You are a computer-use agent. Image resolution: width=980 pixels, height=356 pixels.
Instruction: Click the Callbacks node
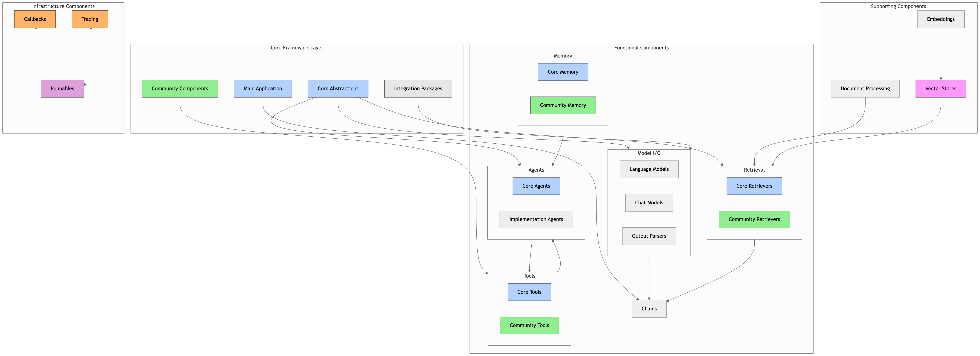pos(35,19)
